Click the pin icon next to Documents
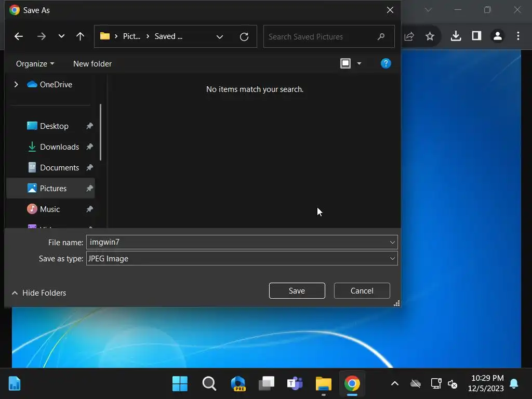This screenshot has width=532, height=399. pos(89,168)
